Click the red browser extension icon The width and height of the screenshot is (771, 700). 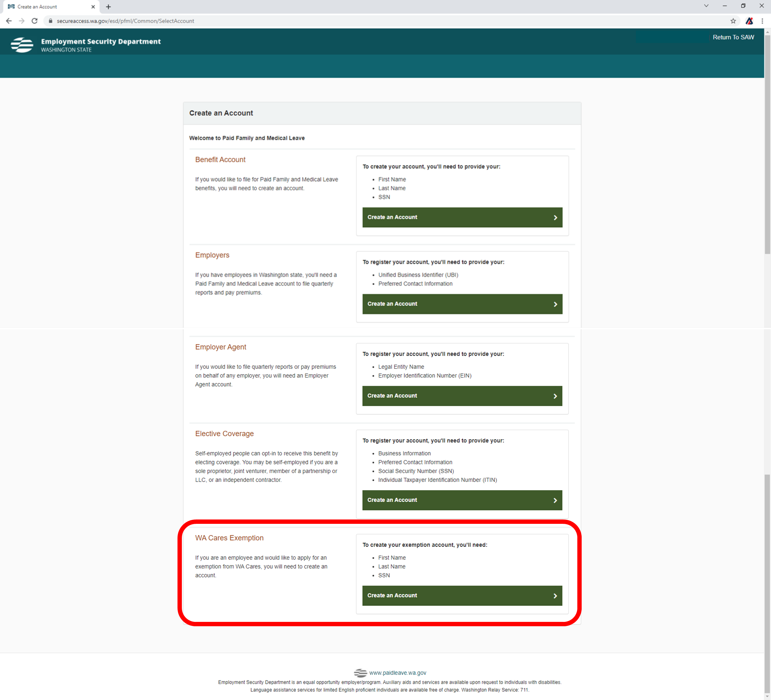(x=749, y=21)
